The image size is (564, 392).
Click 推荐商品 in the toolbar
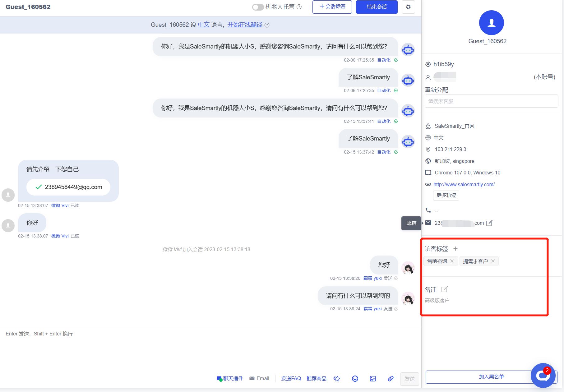click(x=316, y=378)
